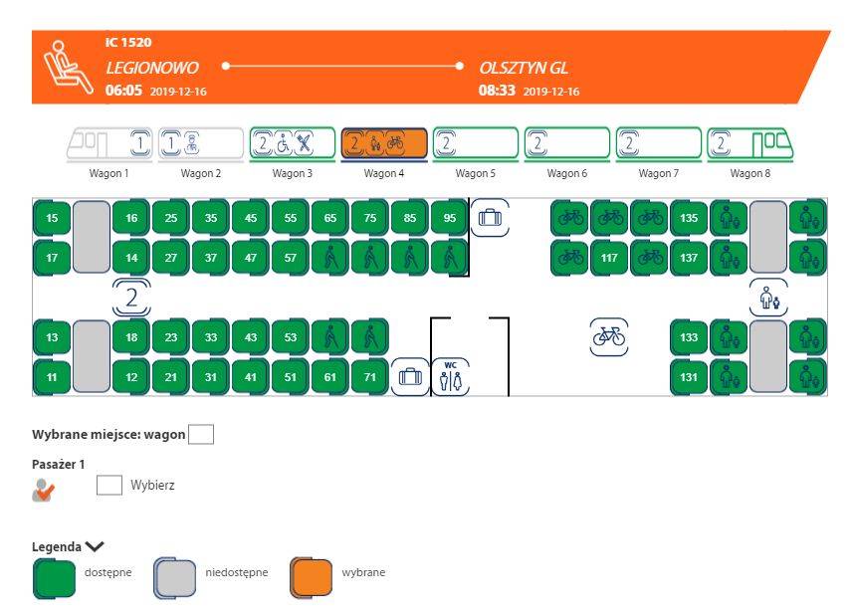Viewport: 853px width, 616px height.
Task: Click the Pasażer 1 passenger icon
Action: click(x=45, y=489)
